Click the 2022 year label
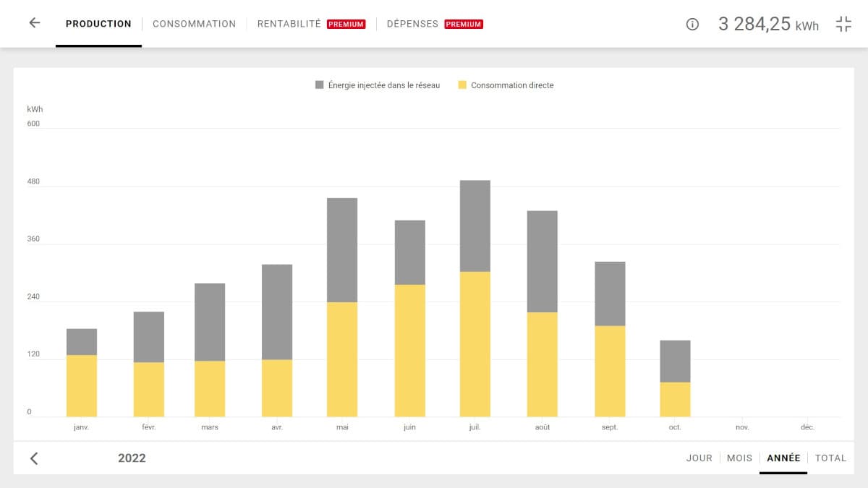 click(132, 458)
